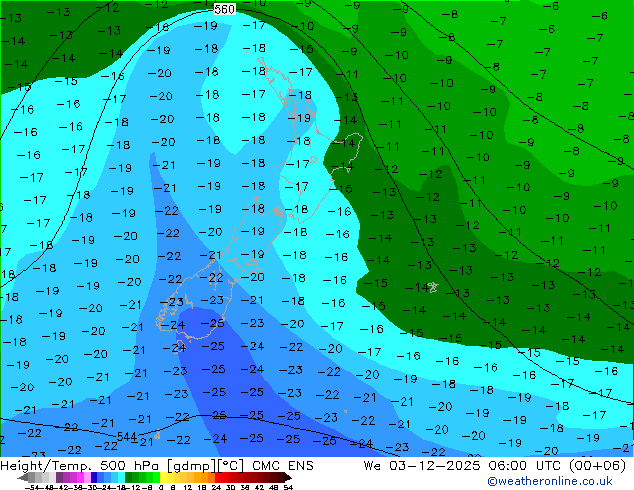Click the 544 height contour label
This screenshot has width=634, height=490.
click(127, 437)
